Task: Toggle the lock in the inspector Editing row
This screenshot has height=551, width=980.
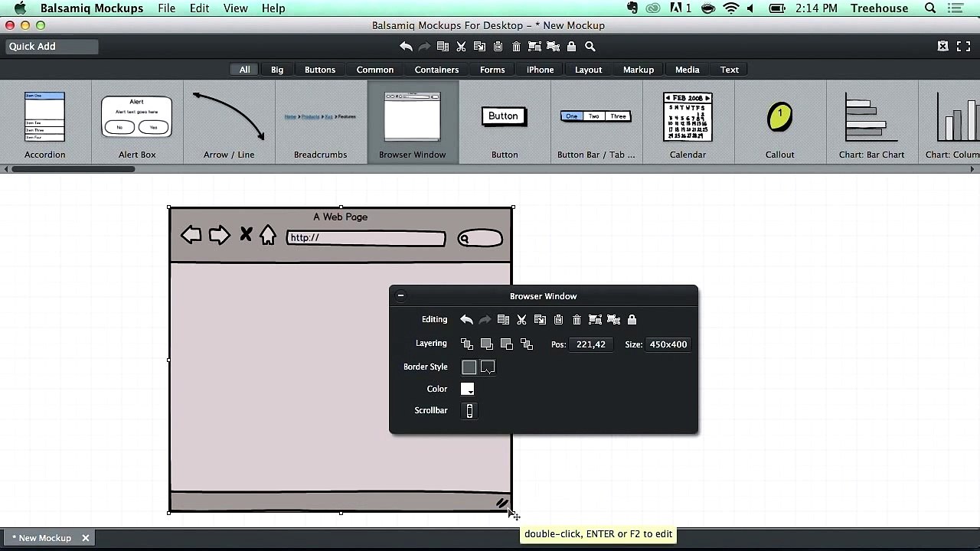Action: tap(632, 320)
